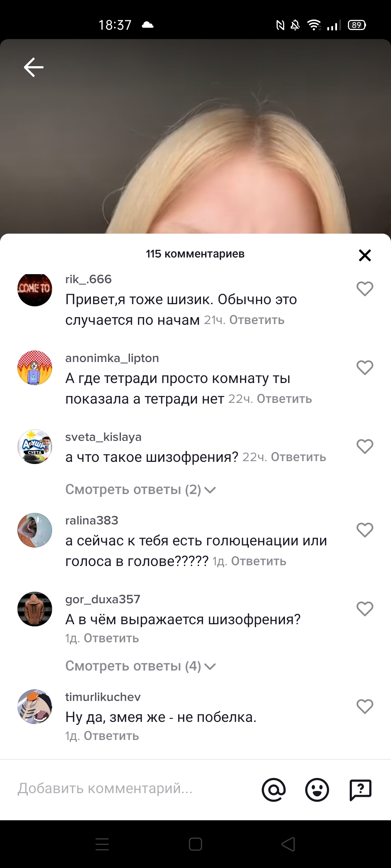Expand the 4 replies under gor_duxa357
This screenshot has height=868, width=391.
[x=140, y=666]
